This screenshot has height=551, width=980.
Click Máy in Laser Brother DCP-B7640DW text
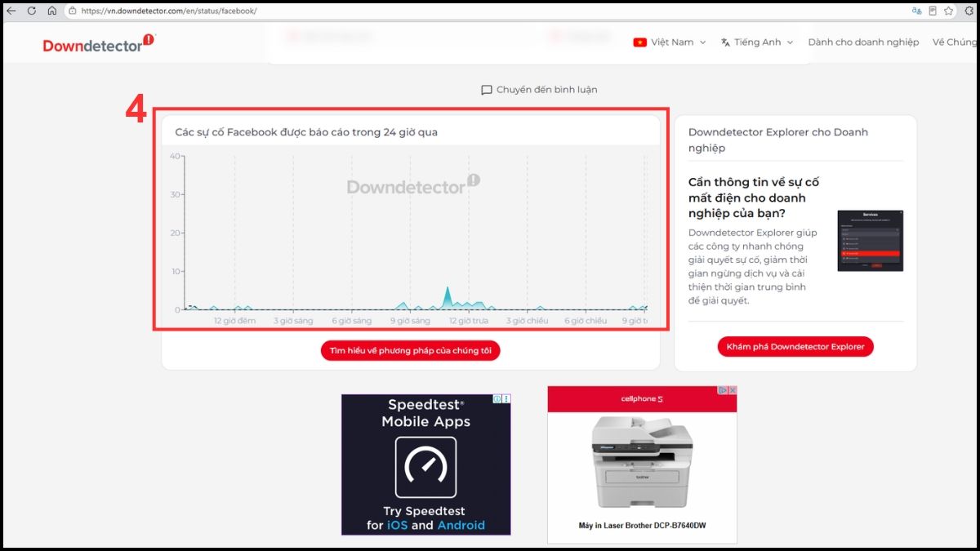[x=642, y=525]
